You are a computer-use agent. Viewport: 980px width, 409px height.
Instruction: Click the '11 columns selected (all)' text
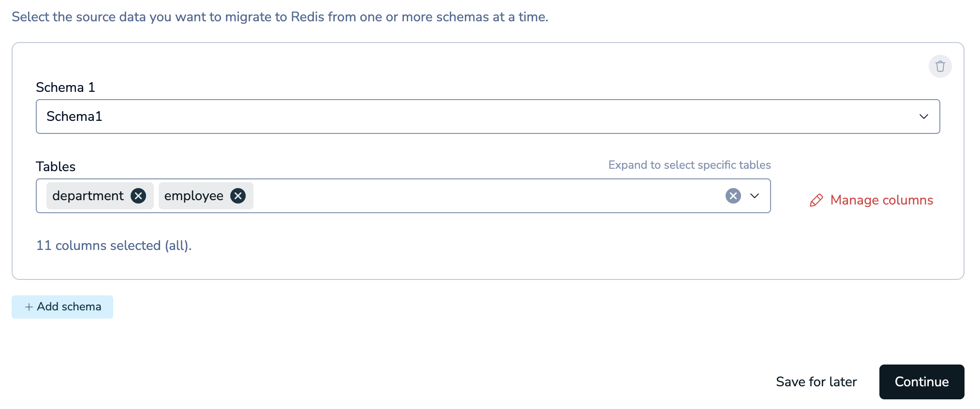click(114, 246)
